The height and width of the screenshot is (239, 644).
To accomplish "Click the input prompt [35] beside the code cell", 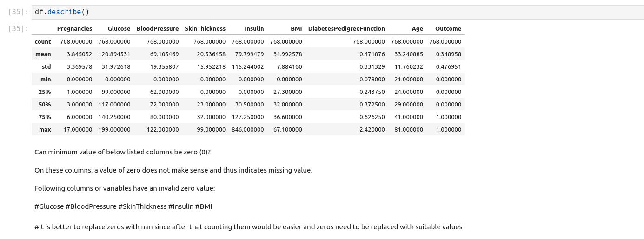I will coord(18,12).
